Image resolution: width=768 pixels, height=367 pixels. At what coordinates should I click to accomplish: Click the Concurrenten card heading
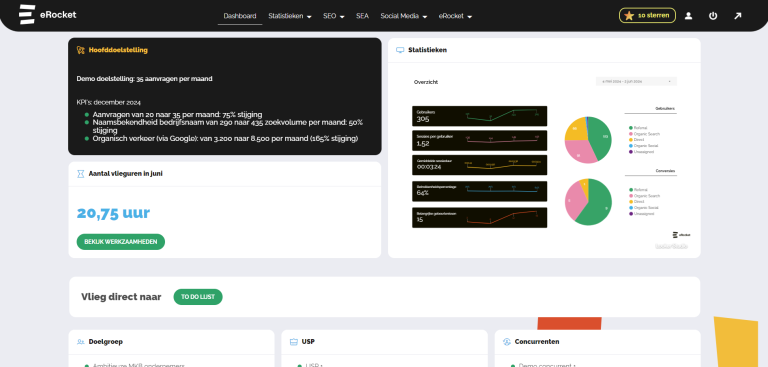click(x=537, y=342)
